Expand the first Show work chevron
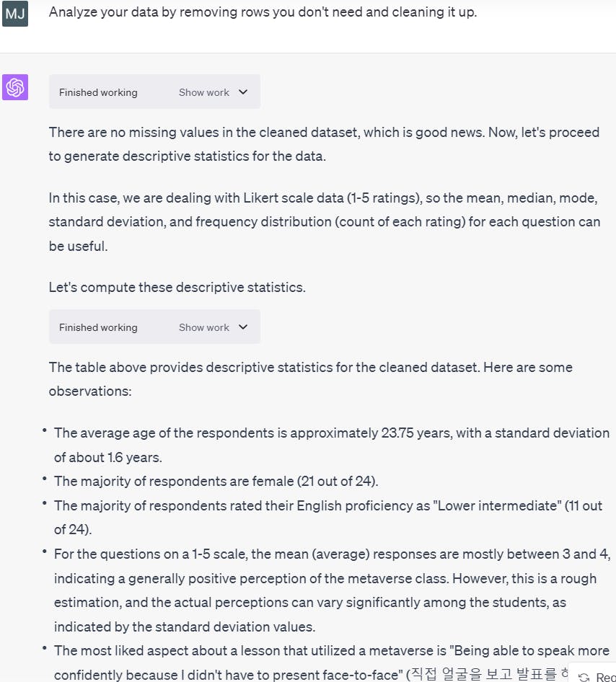Screen dimensions: 616x682 click(243, 92)
